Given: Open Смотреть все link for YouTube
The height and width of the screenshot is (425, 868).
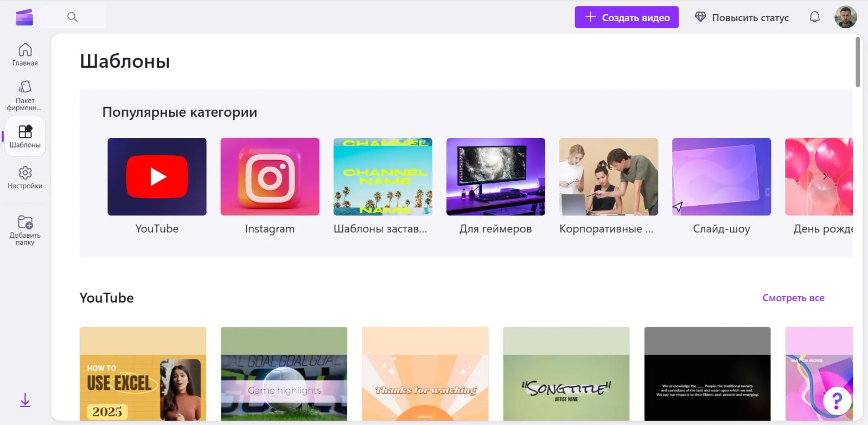Looking at the screenshot, I should pos(793,298).
